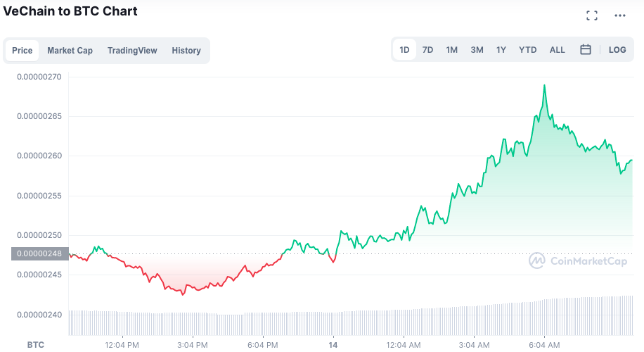Click the 0.00000265 axis value
The image size is (644, 352).
39,116
